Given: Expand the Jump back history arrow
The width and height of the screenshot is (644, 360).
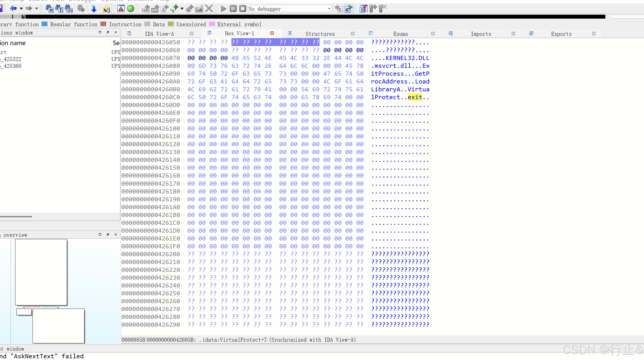Looking at the screenshot, I should point(21,9).
